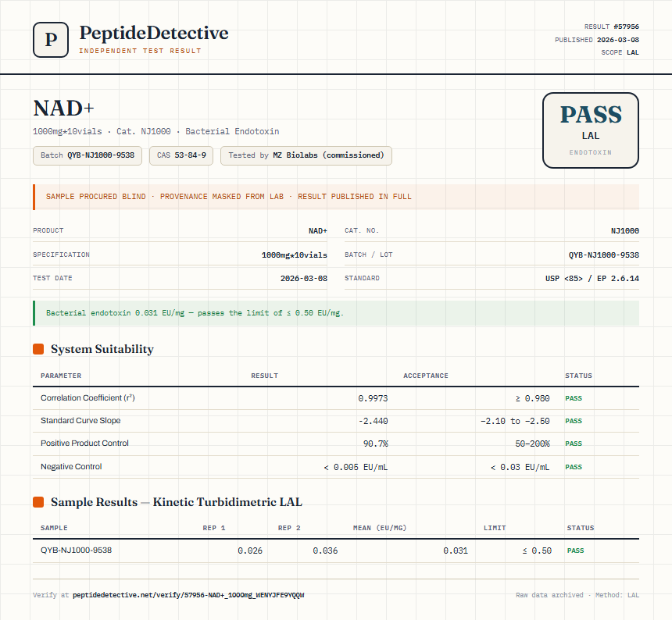Select the result < 0.005 EU/mL
The width and height of the screenshot is (672, 620).
(356, 467)
